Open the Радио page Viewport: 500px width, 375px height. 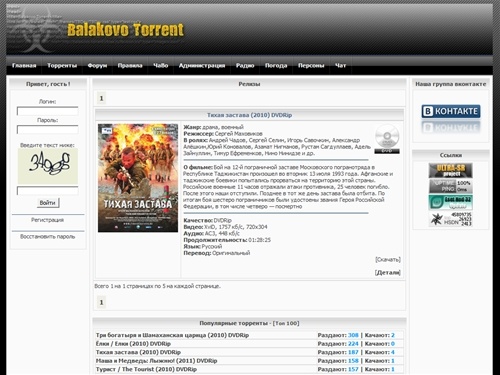[245, 66]
